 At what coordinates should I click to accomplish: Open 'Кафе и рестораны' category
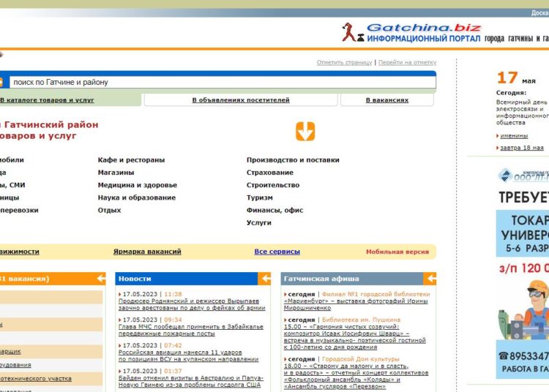coord(131,160)
